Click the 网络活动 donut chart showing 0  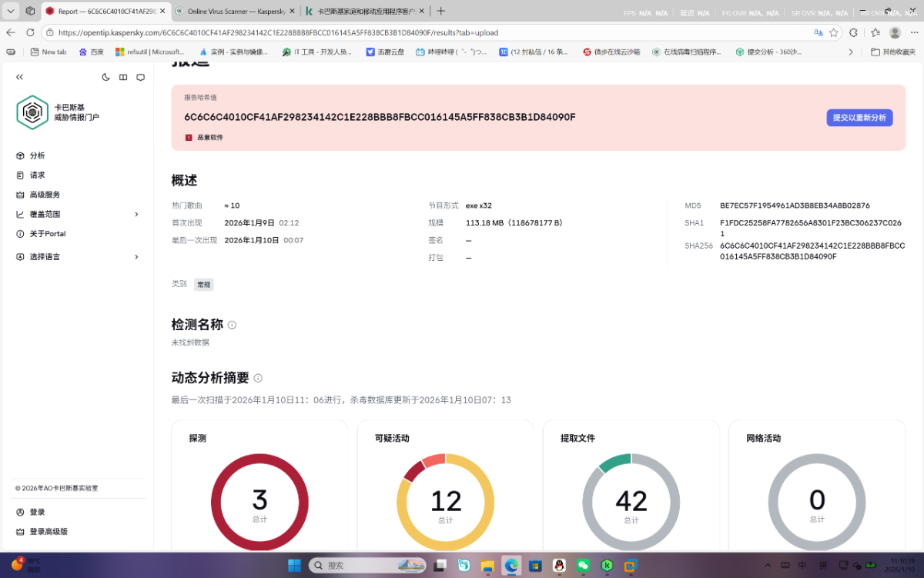coord(817,502)
